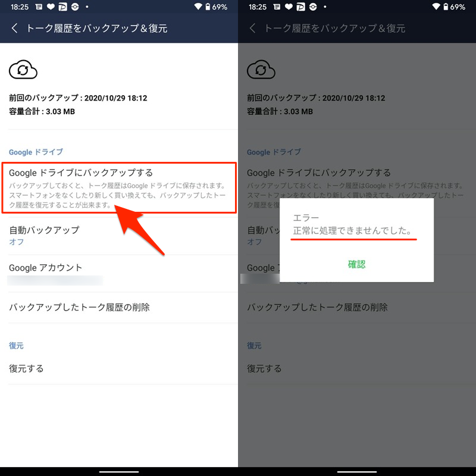Viewport: 476px width, 476px height.
Task: Tap the error message text '正常に処理できませんでした'
Action: (352, 231)
